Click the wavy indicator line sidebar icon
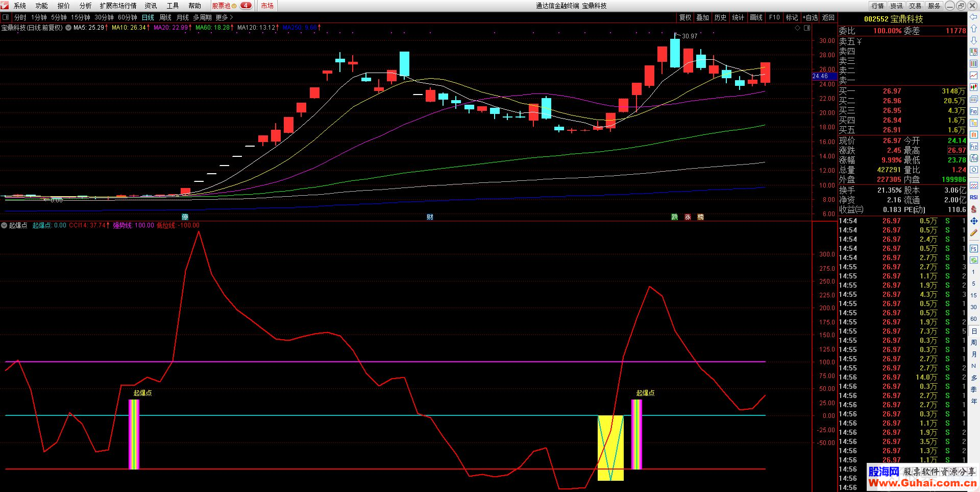The height and width of the screenshot is (492, 980). coord(974,185)
